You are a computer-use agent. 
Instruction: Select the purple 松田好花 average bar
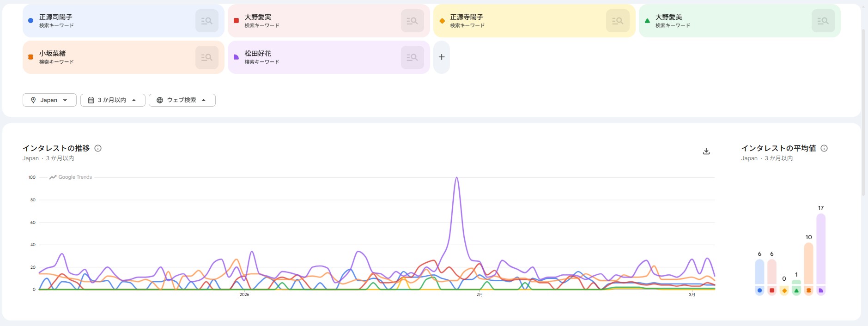tap(820, 249)
